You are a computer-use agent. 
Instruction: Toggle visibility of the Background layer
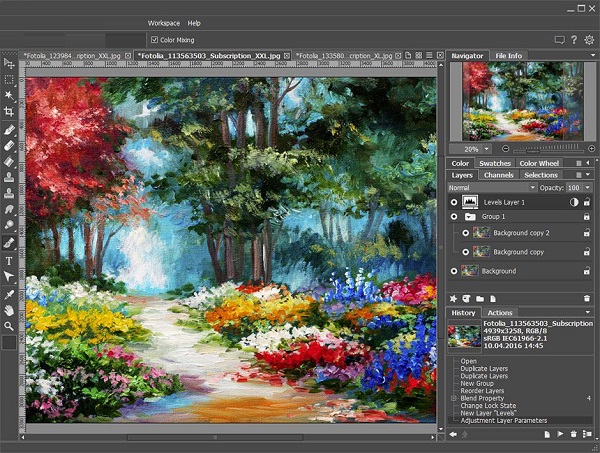click(x=454, y=271)
